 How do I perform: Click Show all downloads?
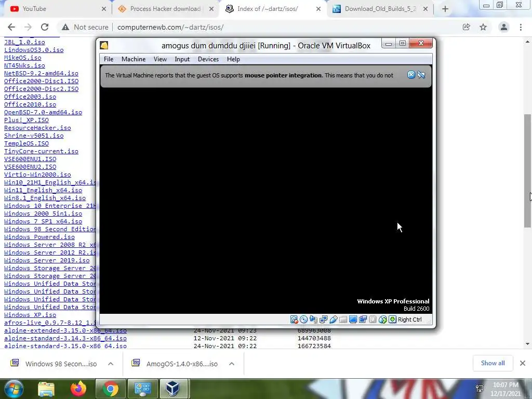[493, 363]
